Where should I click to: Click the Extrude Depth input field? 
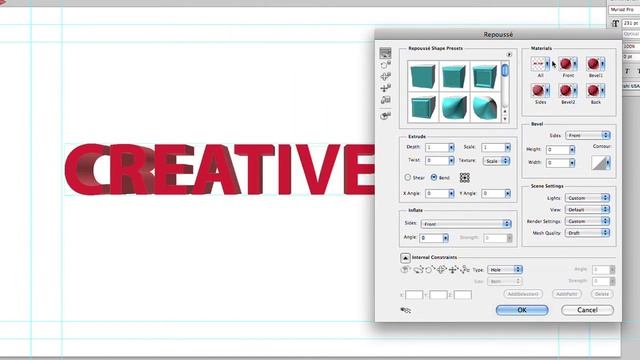437,147
